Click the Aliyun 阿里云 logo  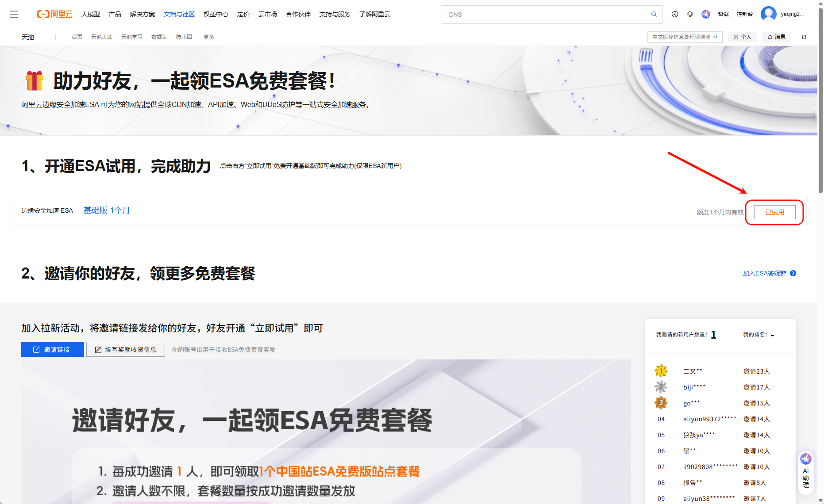tap(54, 14)
